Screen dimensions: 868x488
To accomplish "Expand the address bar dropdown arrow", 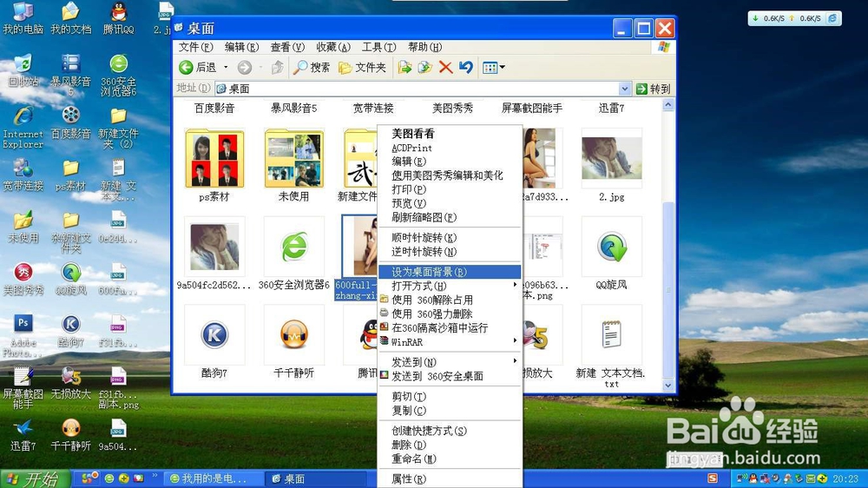I will [624, 89].
